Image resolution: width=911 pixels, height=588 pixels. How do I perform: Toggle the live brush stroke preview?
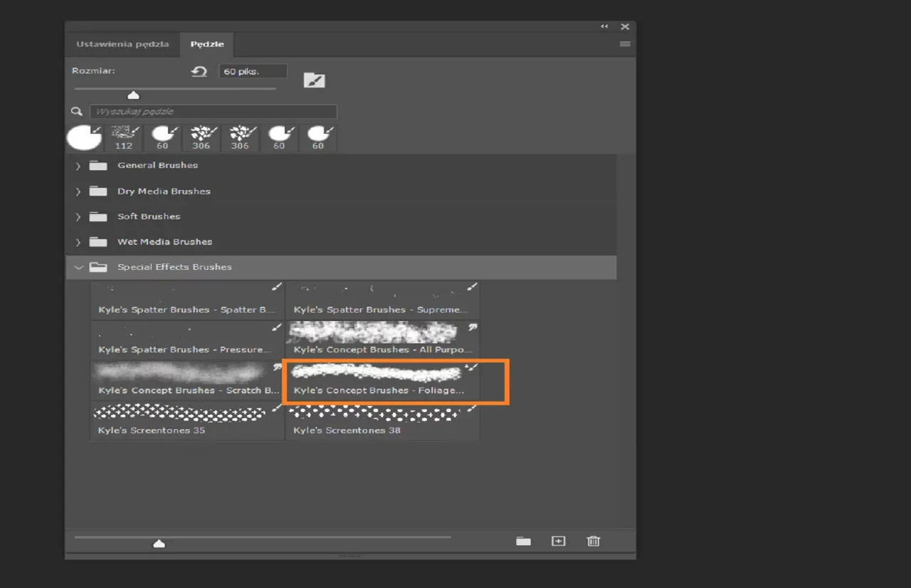click(x=315, y=79)
